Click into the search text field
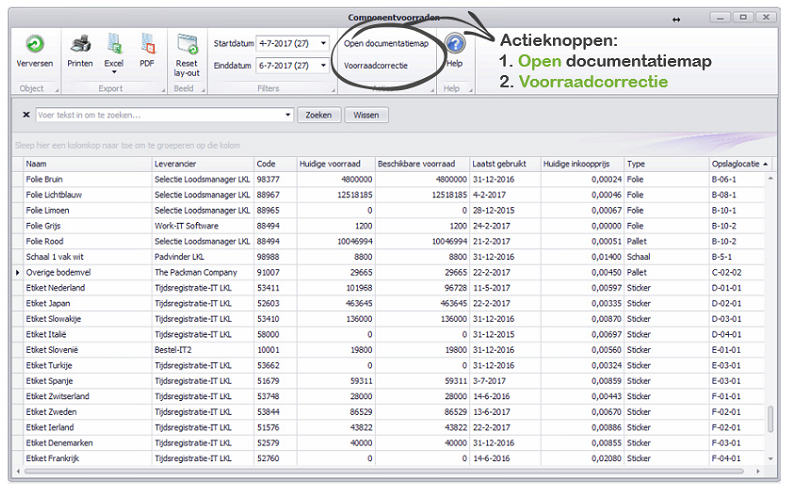 [x=160, y=115]
